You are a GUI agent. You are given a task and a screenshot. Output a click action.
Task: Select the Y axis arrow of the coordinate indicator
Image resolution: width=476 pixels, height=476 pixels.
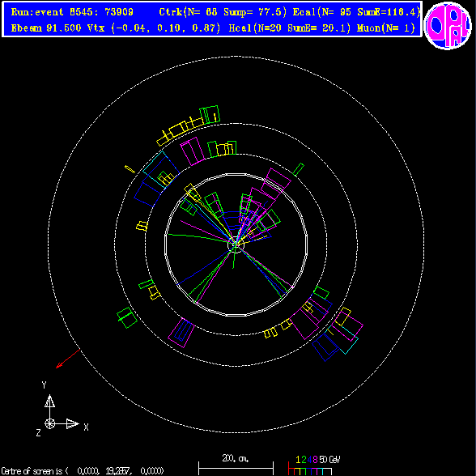(x=50, y=406)
